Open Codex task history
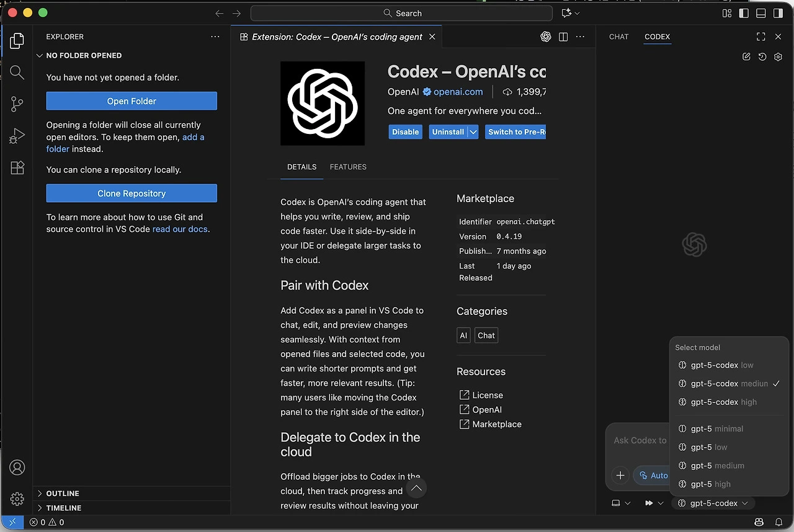794x532 pixels. [762, 56]
